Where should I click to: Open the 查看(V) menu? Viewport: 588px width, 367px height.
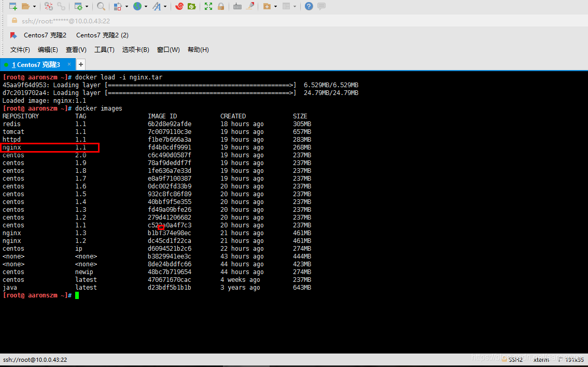pos(76,49)
